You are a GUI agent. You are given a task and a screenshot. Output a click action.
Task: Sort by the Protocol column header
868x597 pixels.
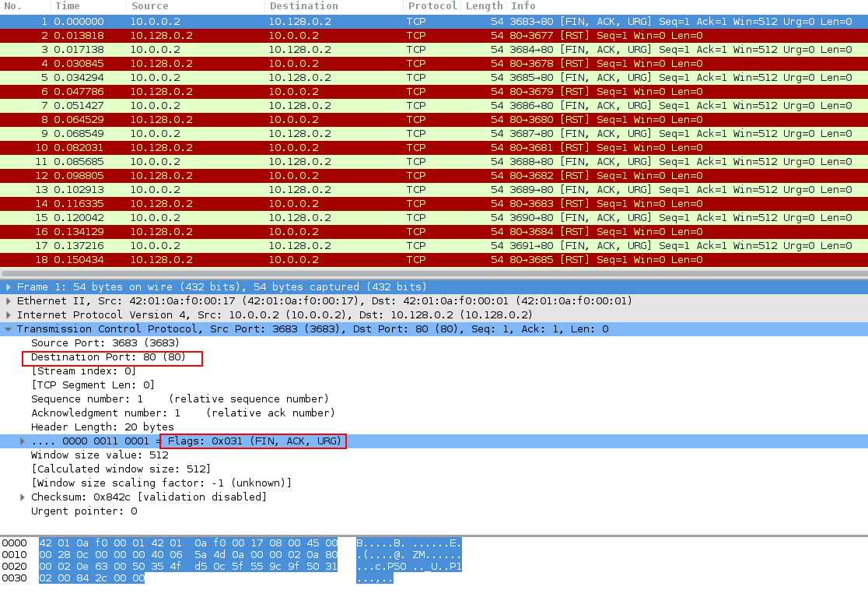point(432,6)
